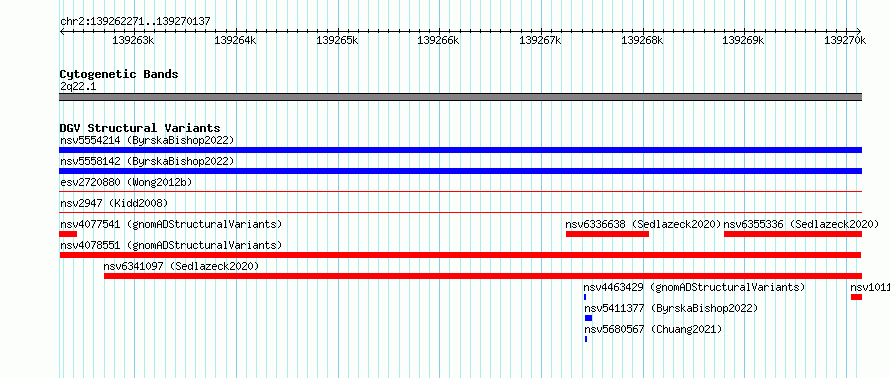Screen dimensions: 890x378
Task: Click the small blue block under nsv5411377
Action: pos(588,318)
